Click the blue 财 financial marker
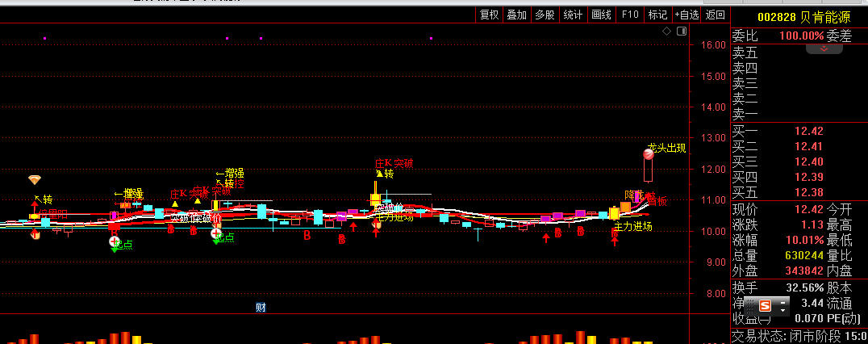Viewport: 868px width, 344px height. point(261,307)
